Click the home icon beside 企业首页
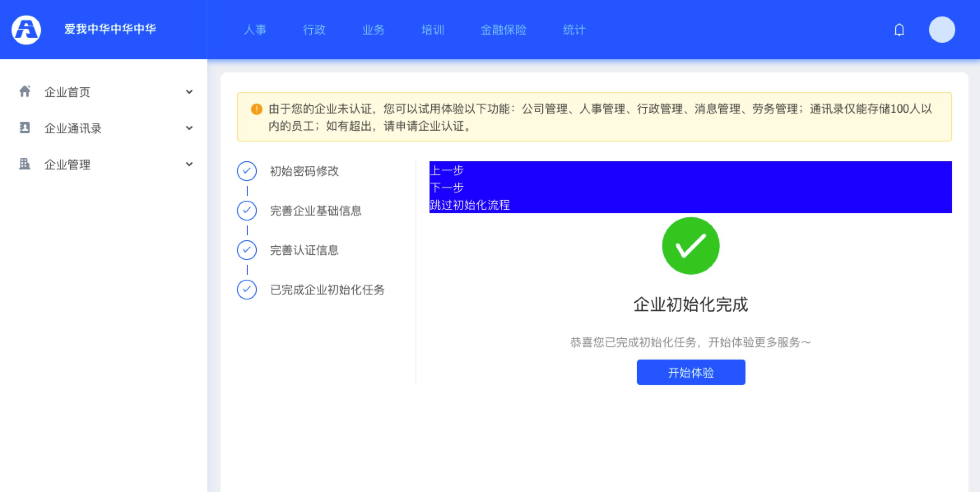The height and width of the screenshot is (492, 980). click(25, 91)
